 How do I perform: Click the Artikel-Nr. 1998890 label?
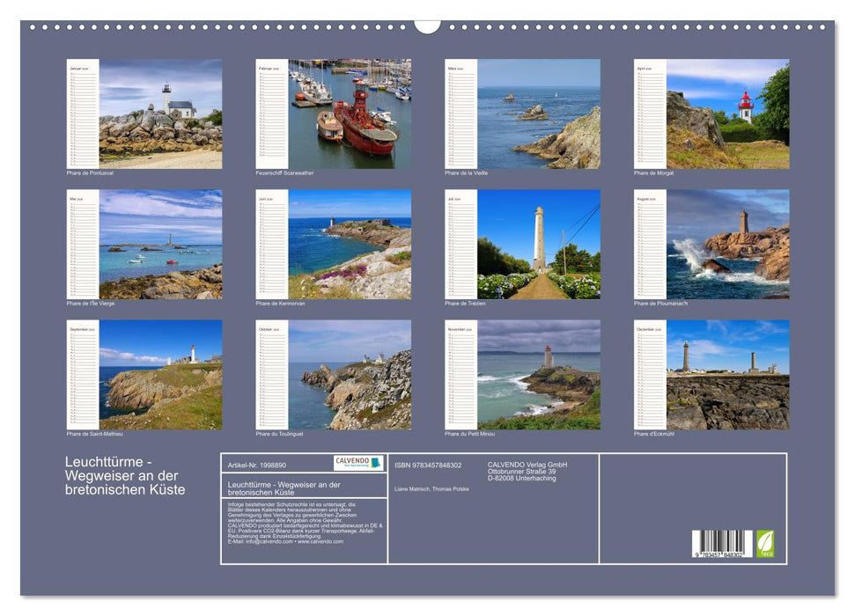pos(256,465)
